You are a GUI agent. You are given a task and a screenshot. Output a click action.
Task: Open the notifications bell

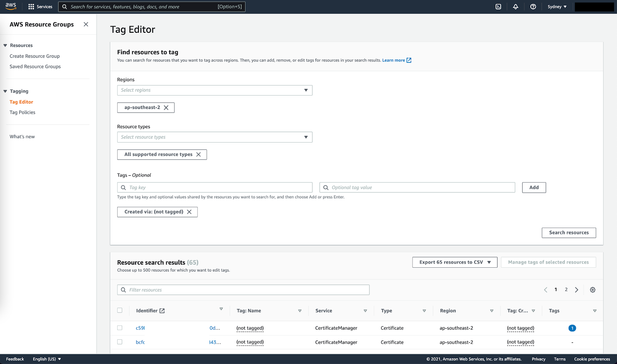(516, 7)
